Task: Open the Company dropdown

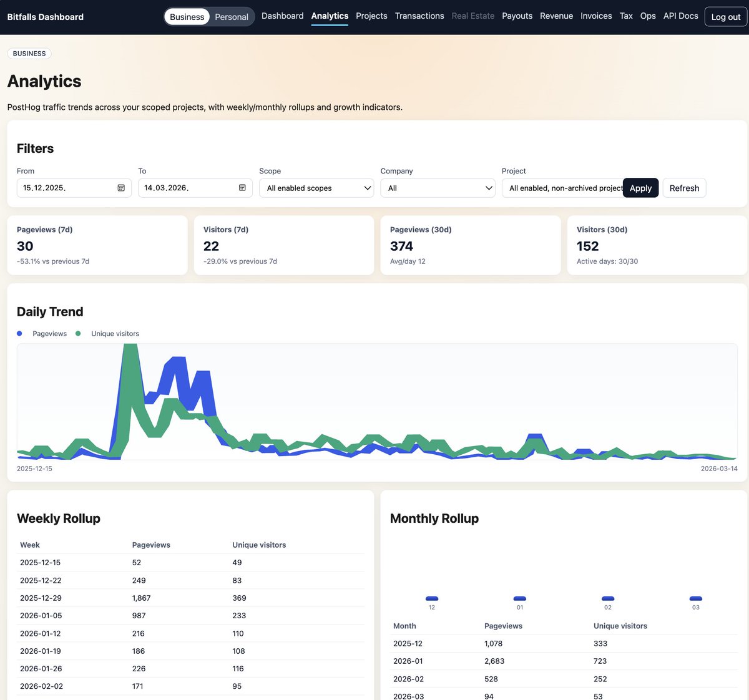Action: click(438, 188)
